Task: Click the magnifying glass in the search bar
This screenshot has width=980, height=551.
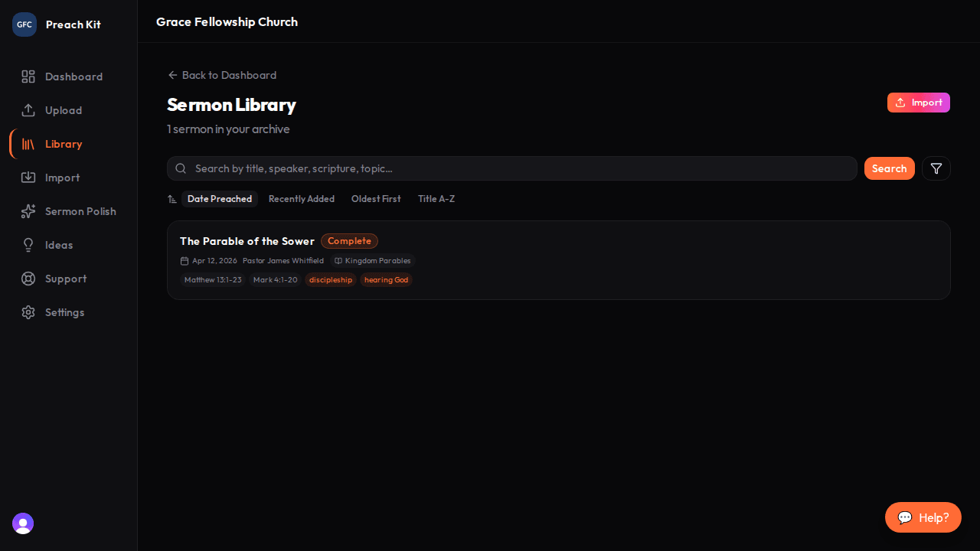Action: click(181, 168)
